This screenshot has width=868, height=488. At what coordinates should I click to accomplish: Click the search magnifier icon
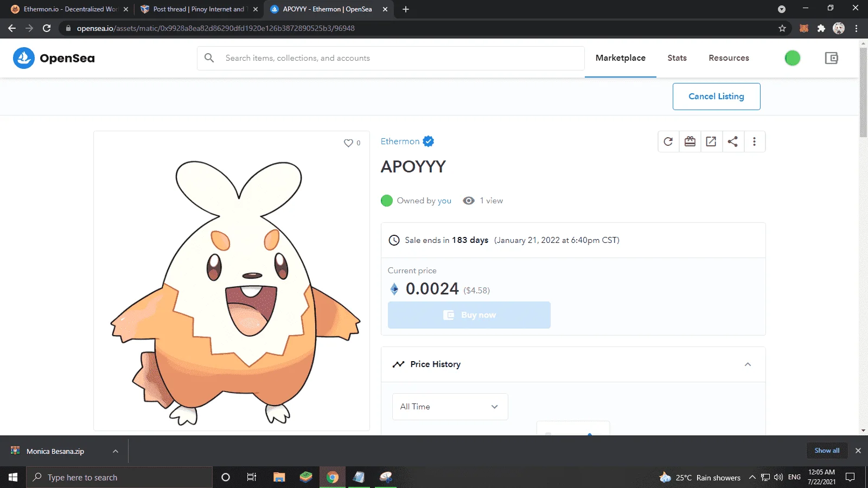[x=209, y=57]
